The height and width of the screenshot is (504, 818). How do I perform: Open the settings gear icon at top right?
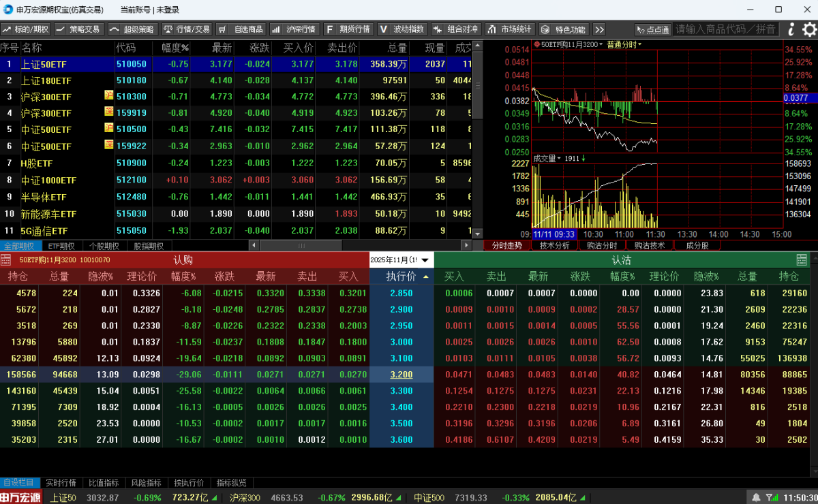click(x=809, y=29)
